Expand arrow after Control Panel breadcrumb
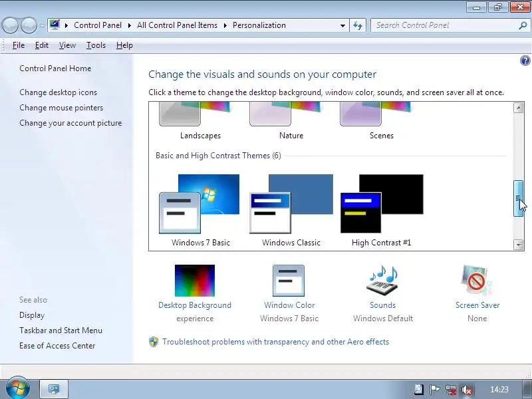Viewport: 532px width, 399px height. (x=129, y=25)
